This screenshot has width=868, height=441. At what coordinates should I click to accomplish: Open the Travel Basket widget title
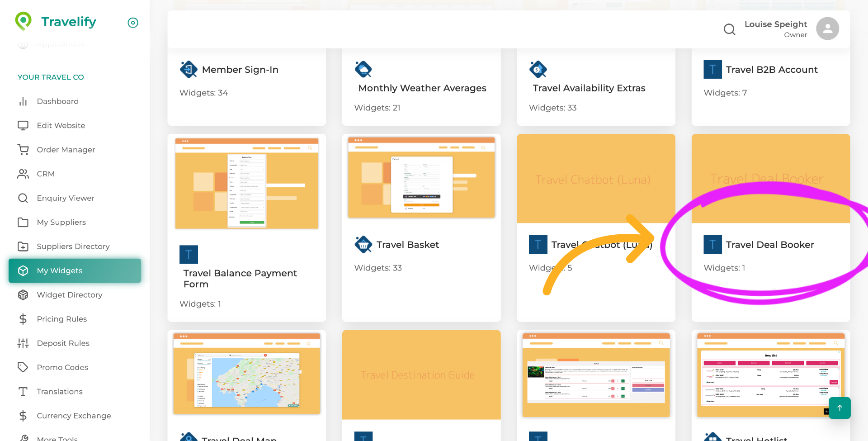(408, 245)
